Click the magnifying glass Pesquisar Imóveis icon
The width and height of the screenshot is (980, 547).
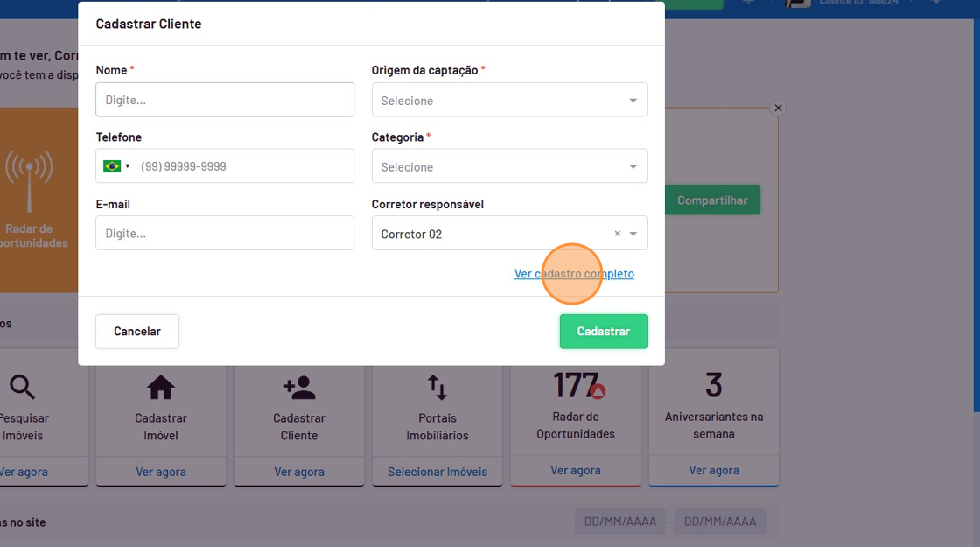tap(23, 387)
